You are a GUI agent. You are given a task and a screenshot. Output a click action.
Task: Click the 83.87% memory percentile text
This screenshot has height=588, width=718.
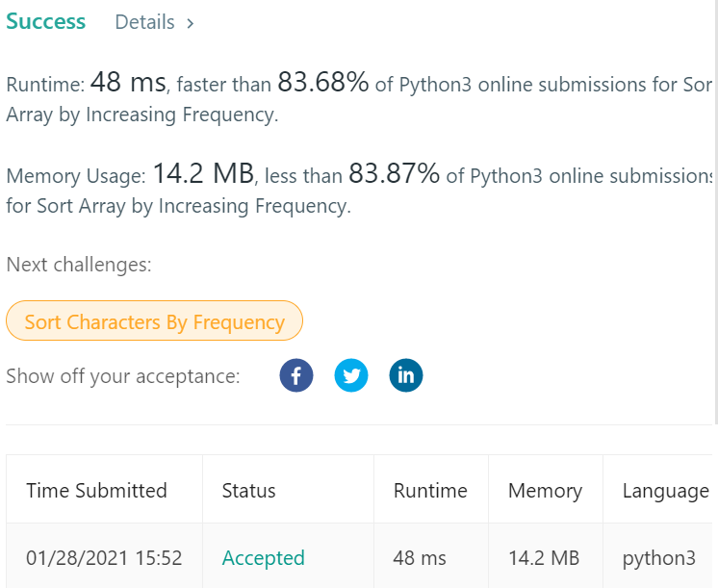(394, 174)
